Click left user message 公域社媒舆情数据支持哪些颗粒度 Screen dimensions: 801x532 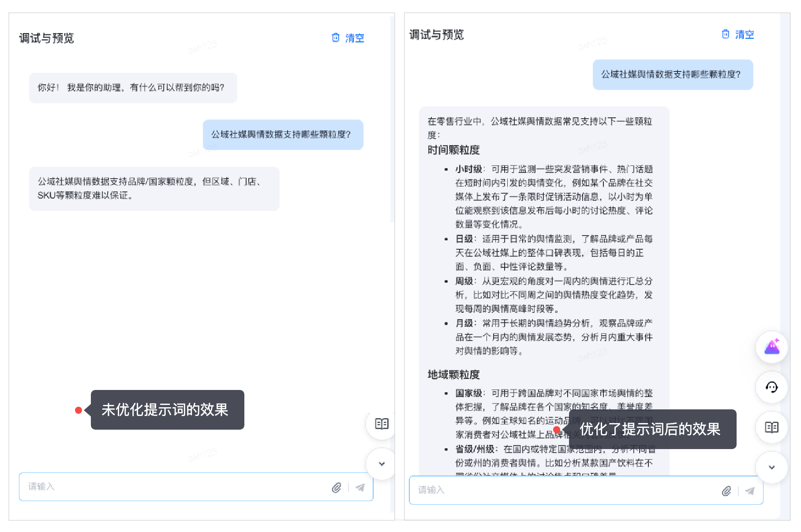click(283, 135)
